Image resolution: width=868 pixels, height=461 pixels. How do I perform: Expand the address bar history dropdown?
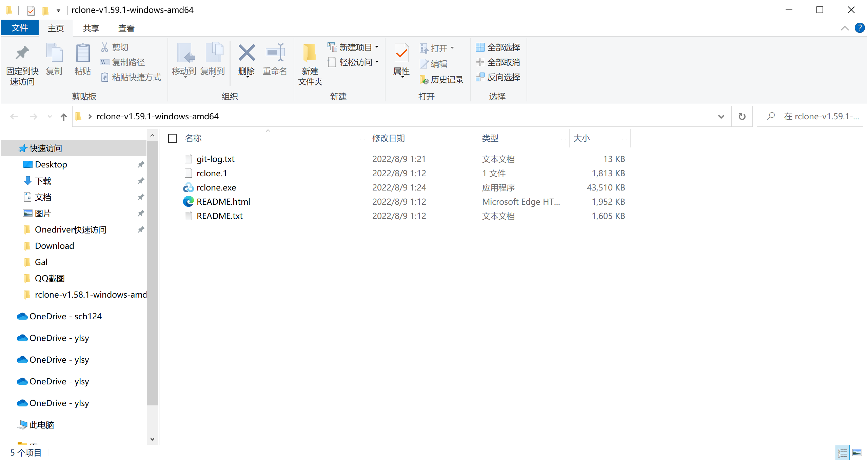coord(721,117)
